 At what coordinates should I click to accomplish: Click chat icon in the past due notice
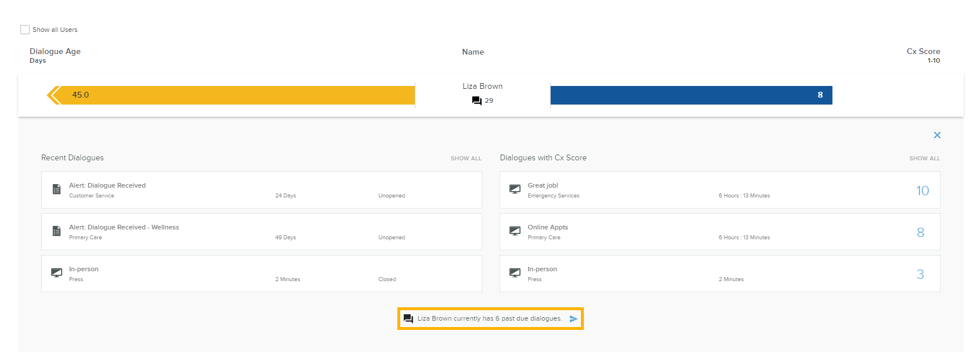coord(408,319)
